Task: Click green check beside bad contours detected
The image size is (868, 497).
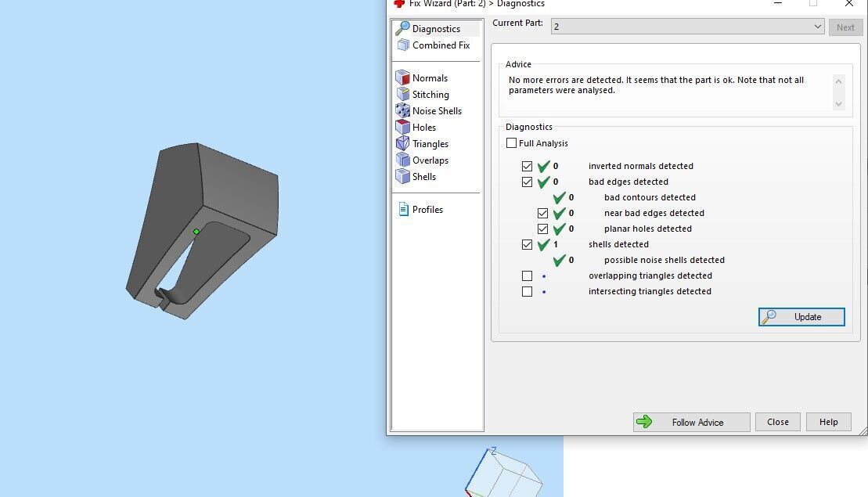Action: pos(559,197)
